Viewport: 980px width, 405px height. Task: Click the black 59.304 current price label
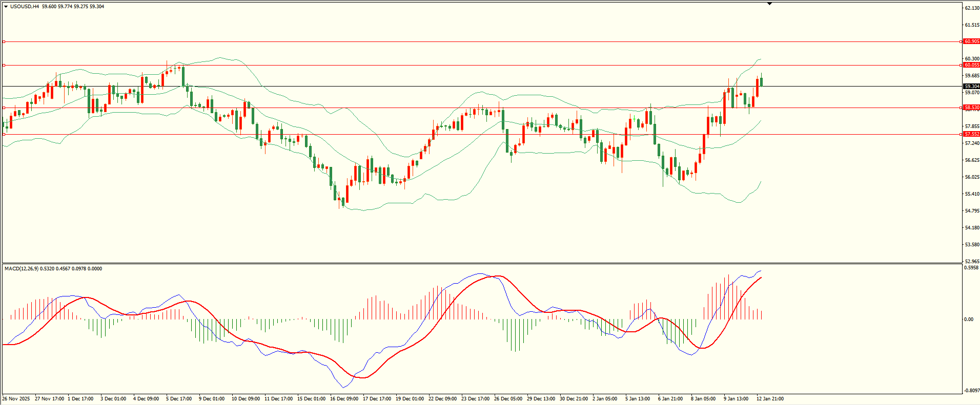coord(971,87)
